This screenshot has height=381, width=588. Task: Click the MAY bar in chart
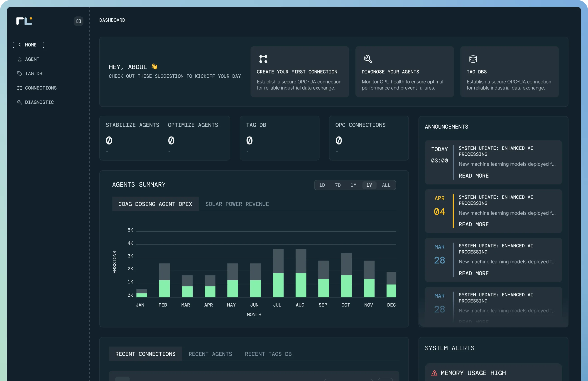pyautogui.click(x=233, y=280)
